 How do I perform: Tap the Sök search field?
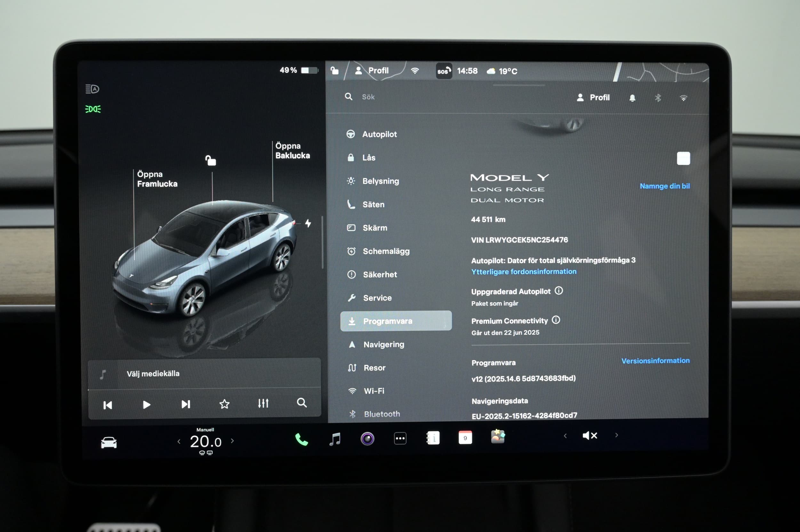coord(368,97)
